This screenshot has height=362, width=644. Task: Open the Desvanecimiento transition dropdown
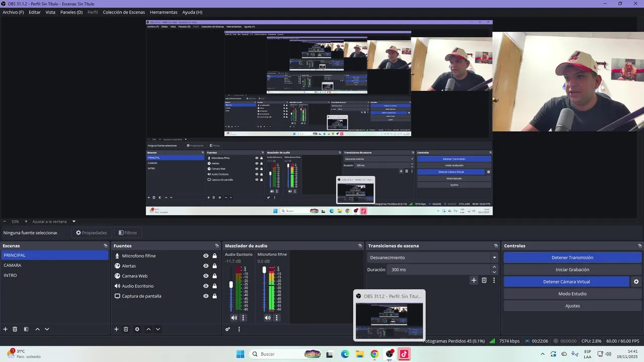432,257
